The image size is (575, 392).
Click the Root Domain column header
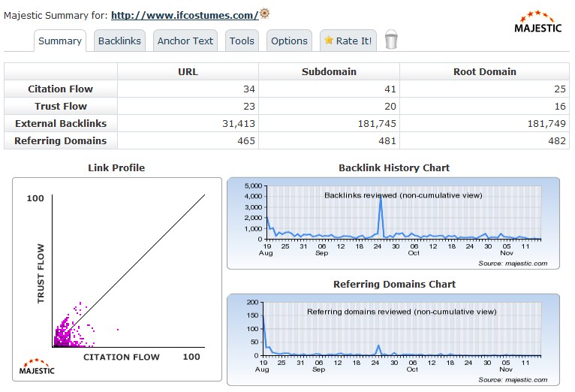click(x=484, y=72)
